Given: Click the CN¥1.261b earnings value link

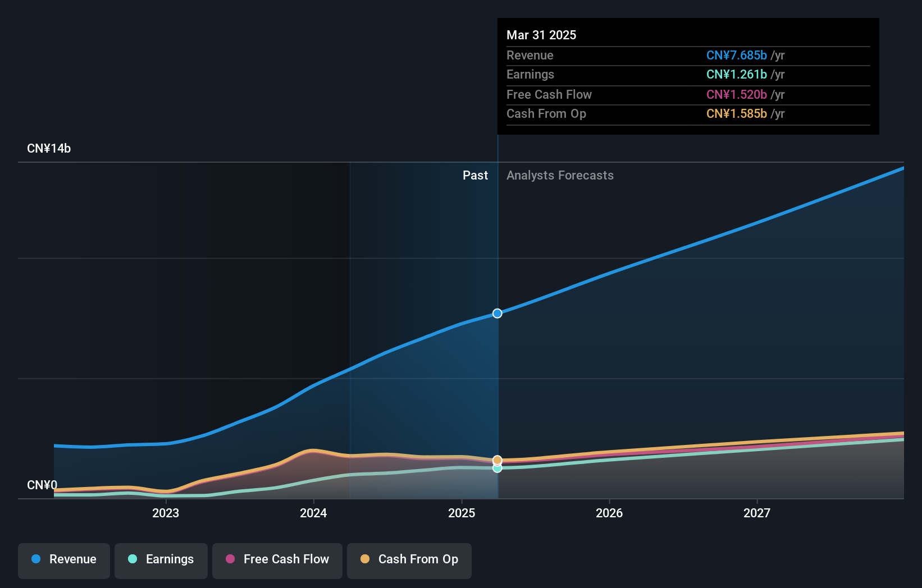Looking at the screenshot, I should click(736, 74).
